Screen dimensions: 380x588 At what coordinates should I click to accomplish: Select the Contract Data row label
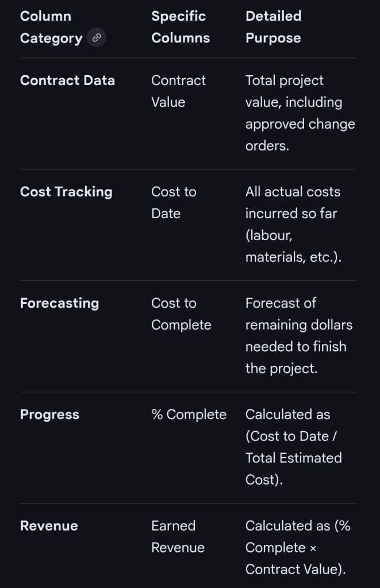[x=67, y=80]
